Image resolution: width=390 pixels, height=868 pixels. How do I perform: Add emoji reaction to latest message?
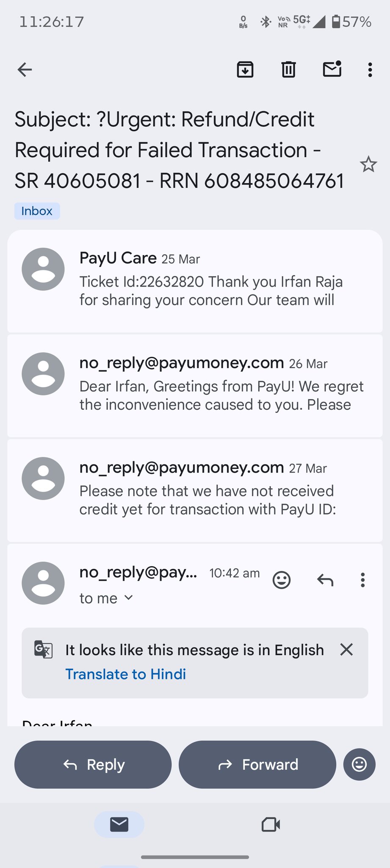click(x=282, y=580)
